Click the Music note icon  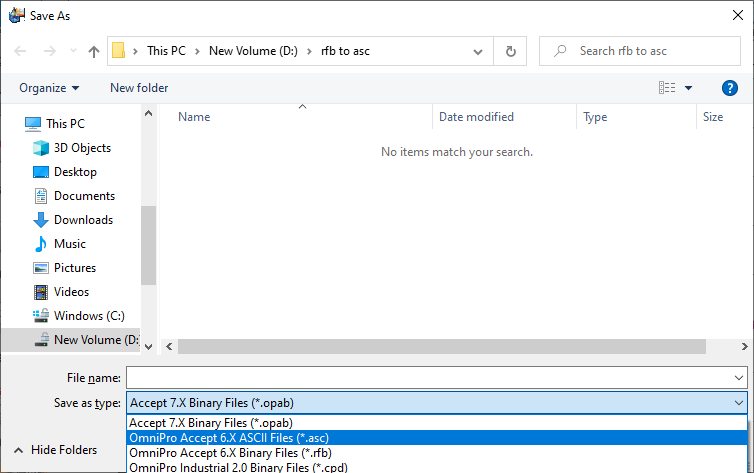click(41, 244)
